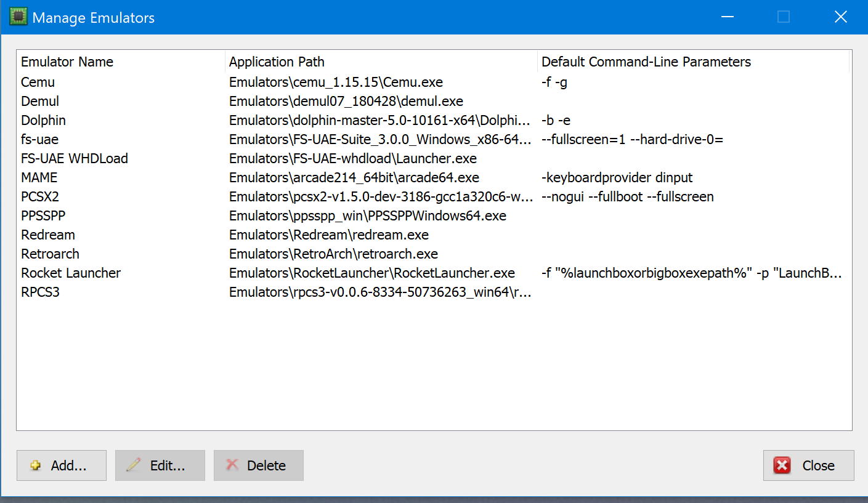The height and width of the screenshot is (503, 868).
Task: Click the FS-UAE-Suite_3.0.0 application path cell
Action: point(380,139)
